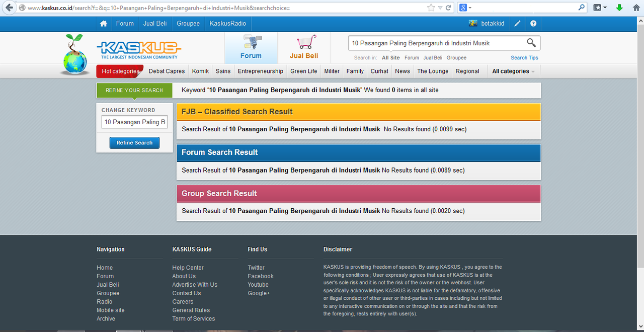Click the site identity globe beside the URL
The height and width of the screenshot is (332, 644).
point(22,8)
